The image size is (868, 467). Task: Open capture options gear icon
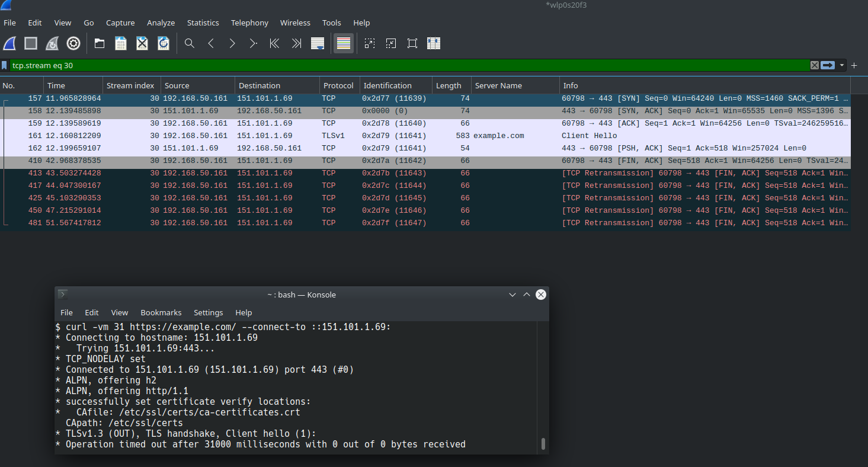pos(73,43)
